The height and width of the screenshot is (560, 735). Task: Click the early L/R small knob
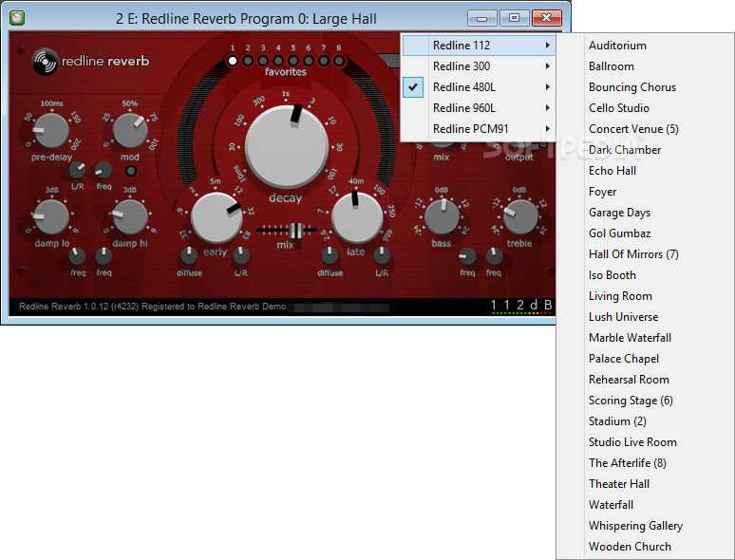pos(241,256)
